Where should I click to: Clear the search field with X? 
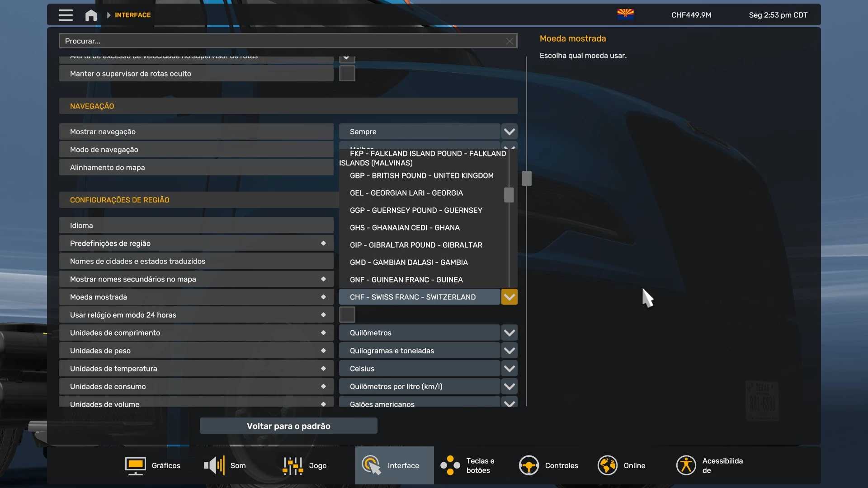(x=509, y=41)
